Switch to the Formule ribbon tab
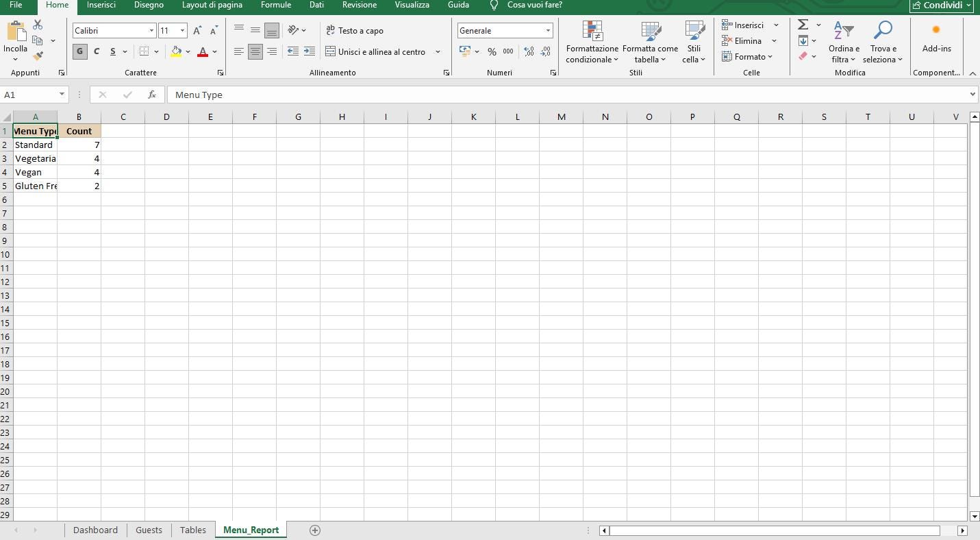Image resolution: width=980 pixels, height=540 pixels. [x=276, y=5]
